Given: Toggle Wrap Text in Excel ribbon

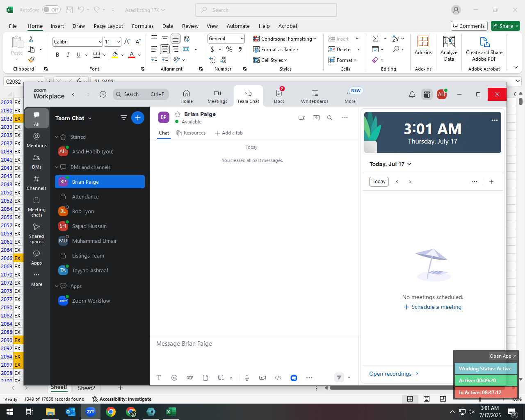Looking at the screenshot, I should tap(187, 39).
